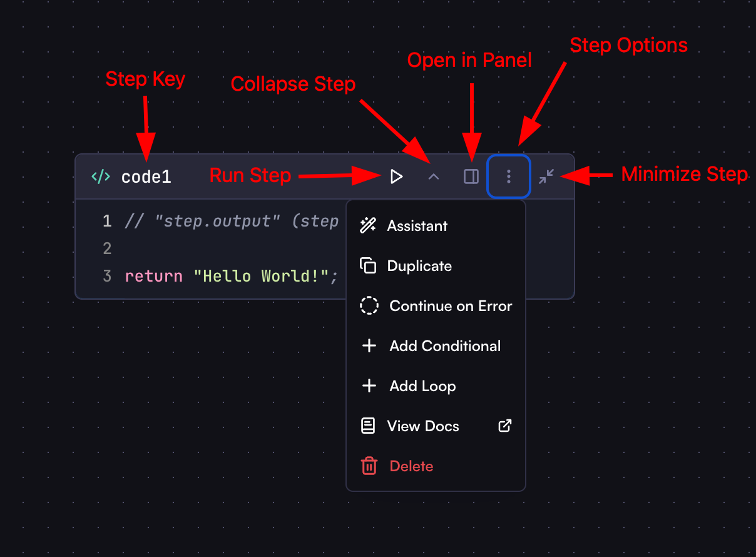Open the step in panel
The width and height of the screenshot is (756, 557).
(471, 176)
